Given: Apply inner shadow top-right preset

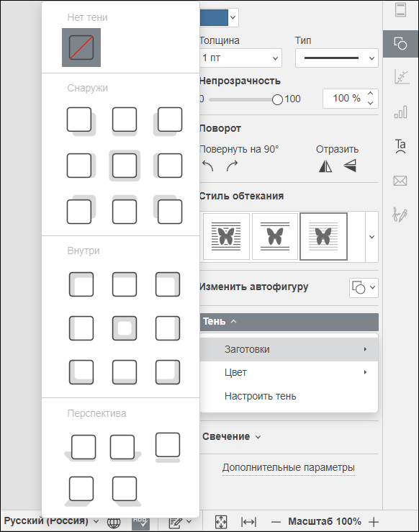Looking at the screenshot, I should (x=168, y=284).
